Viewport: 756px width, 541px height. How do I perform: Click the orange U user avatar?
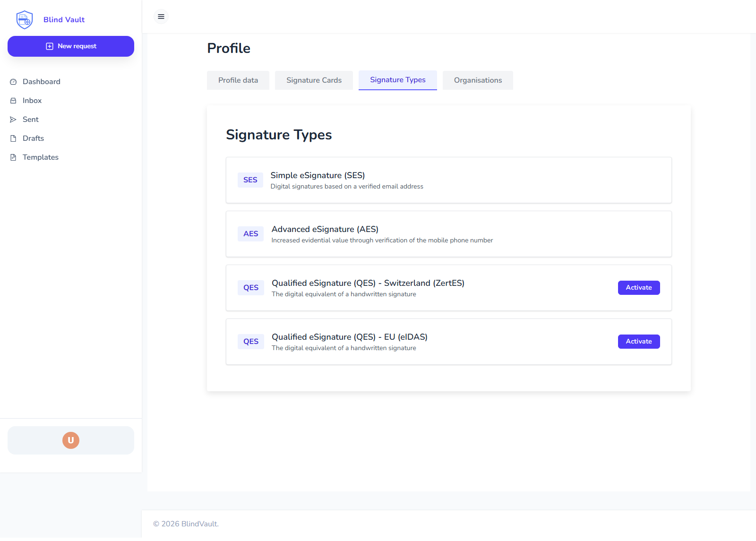pos(70,440)
